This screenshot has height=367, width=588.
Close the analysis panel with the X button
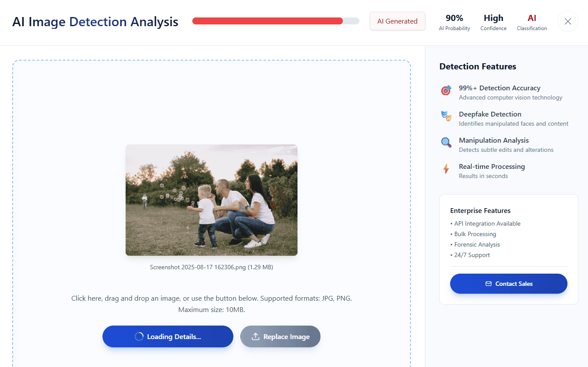click(x=567, y=21)
